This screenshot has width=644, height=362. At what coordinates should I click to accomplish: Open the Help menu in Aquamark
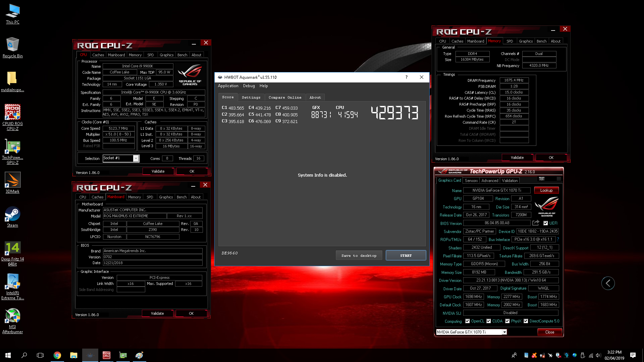click(x=264, y=86)
